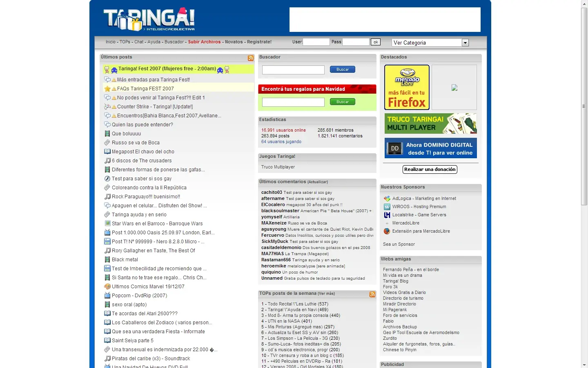Click the Taringa! logo
The image size is (588, 368).
click(x=149, y=19)
